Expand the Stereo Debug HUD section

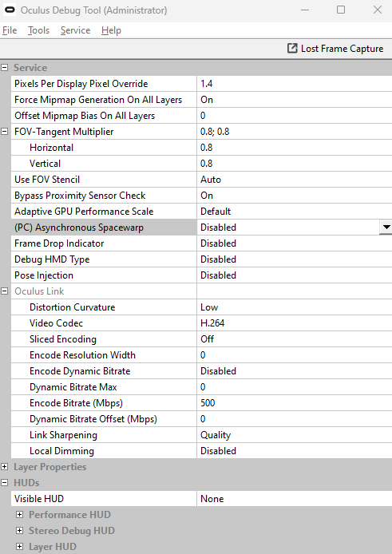tap(20, 530)
